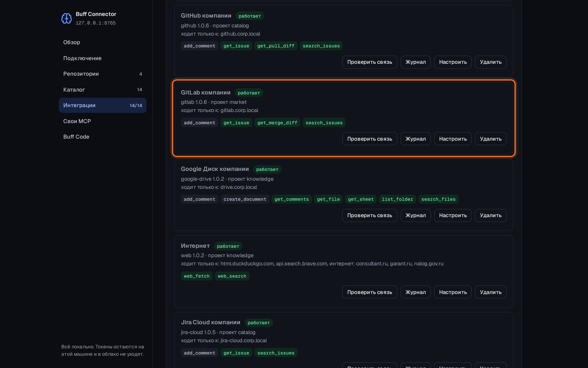Open the Обзор section in the sidebar
Screen dimensions: 588x368
[x=102, y=42]
